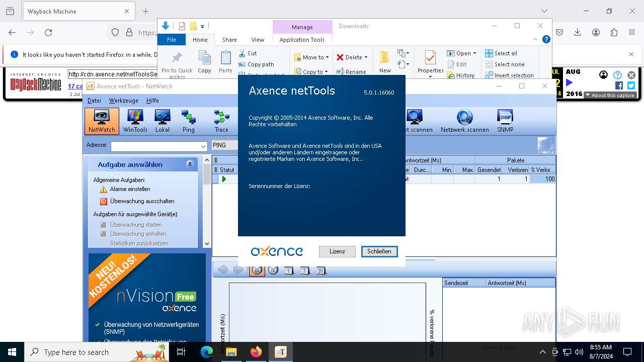
Task: Expand the Properties dropdown
Action: tap(430, 76)
